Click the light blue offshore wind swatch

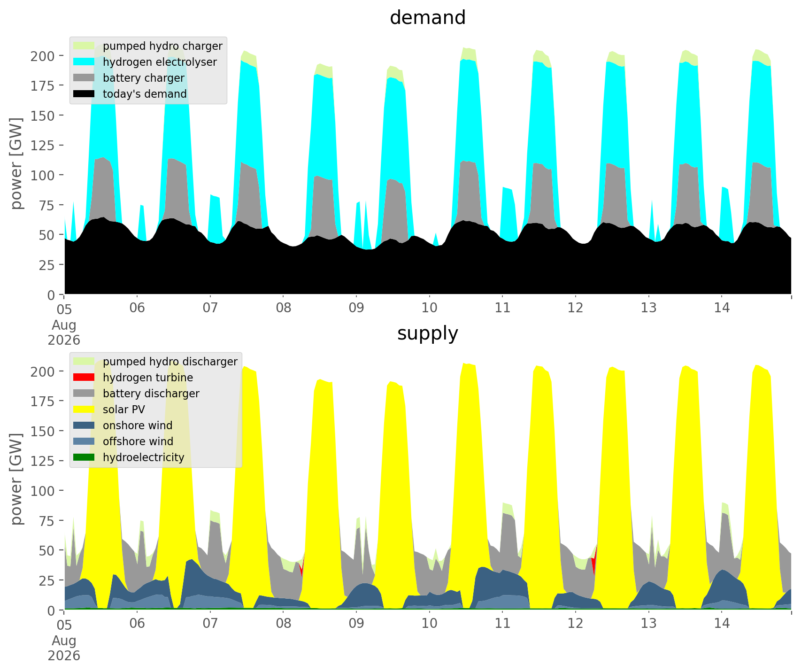(84, 441)
